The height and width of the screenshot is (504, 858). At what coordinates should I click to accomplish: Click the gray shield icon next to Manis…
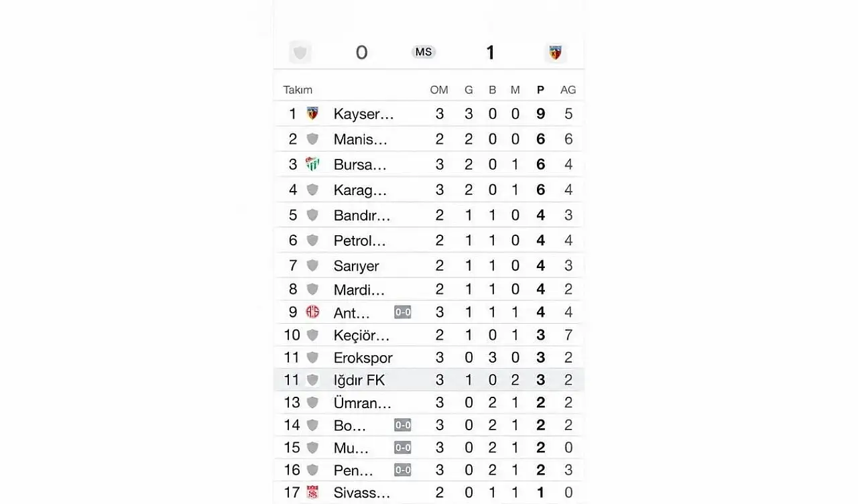tap(312, 139)
